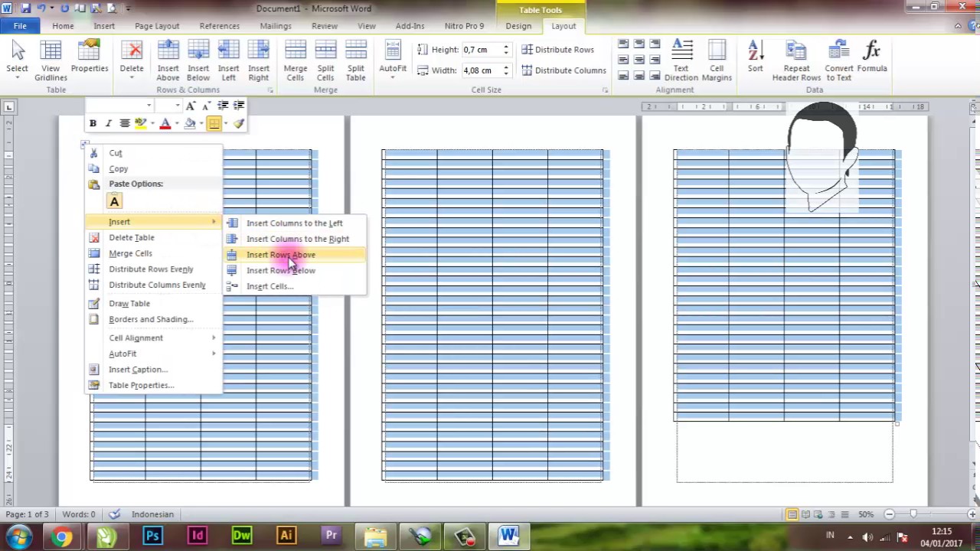Expand AutoFit submenu in context menu

coord(153,354)
